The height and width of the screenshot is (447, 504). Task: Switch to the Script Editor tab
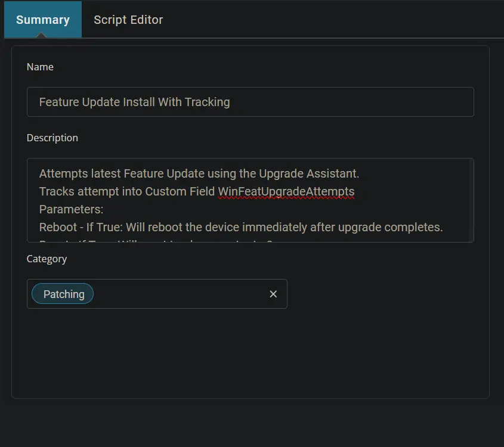[128, 20]
